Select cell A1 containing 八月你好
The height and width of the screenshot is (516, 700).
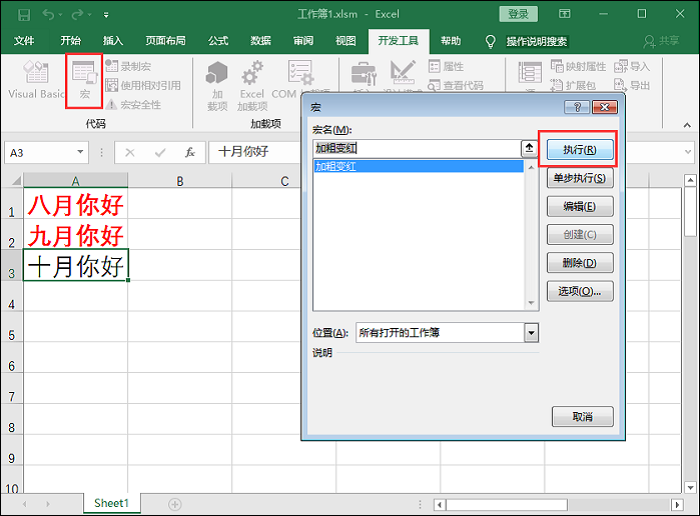click(75, 203)
